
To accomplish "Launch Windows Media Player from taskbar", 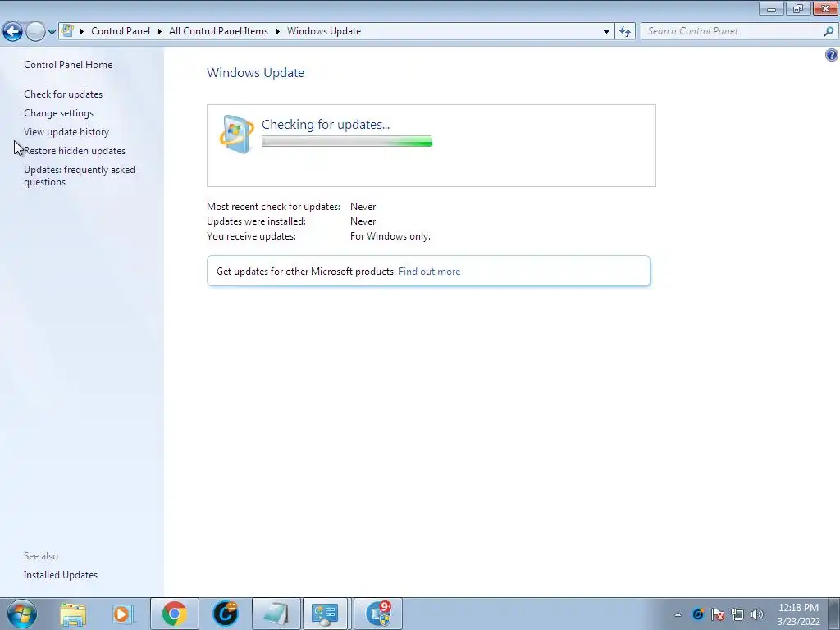I will coord(123,614).
